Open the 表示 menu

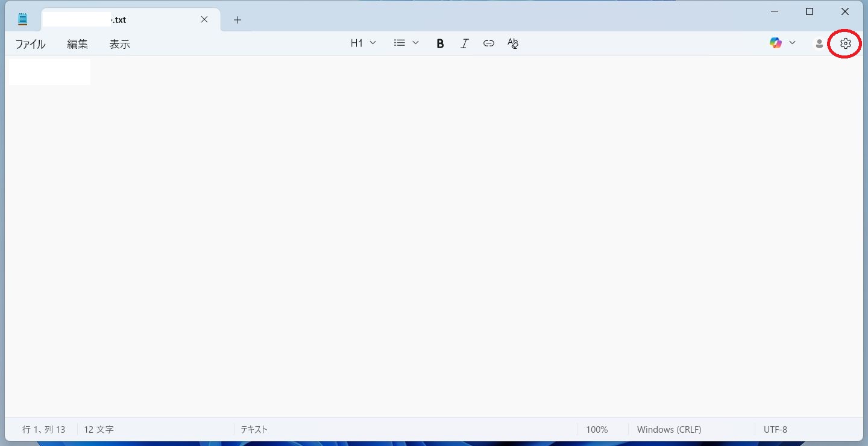(x=119, y=43)
